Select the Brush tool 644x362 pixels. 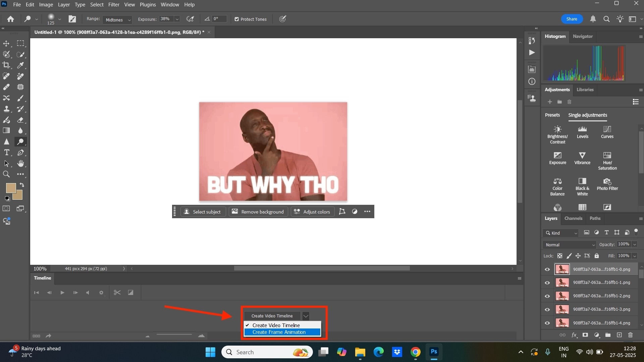click(21, 98)
